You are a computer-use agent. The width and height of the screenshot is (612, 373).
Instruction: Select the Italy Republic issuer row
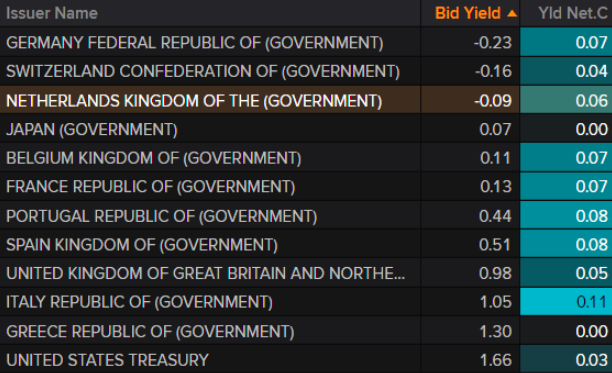(x=306, y=302)
